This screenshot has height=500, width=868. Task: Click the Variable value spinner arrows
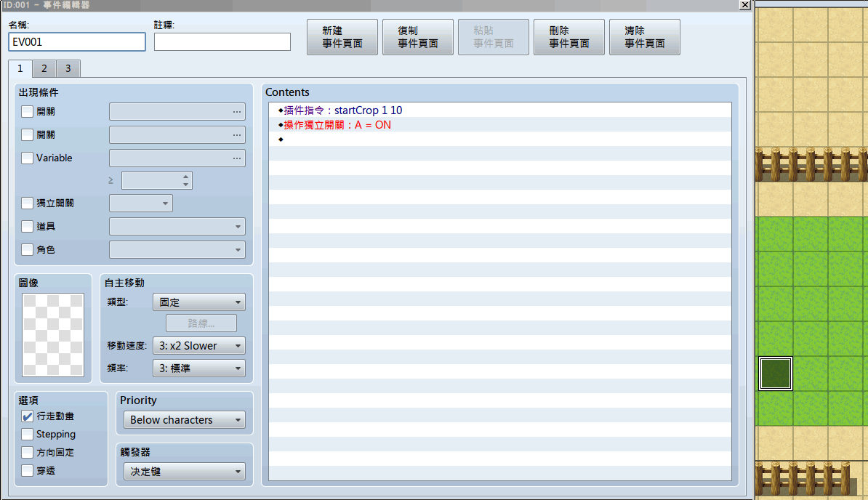186,181
